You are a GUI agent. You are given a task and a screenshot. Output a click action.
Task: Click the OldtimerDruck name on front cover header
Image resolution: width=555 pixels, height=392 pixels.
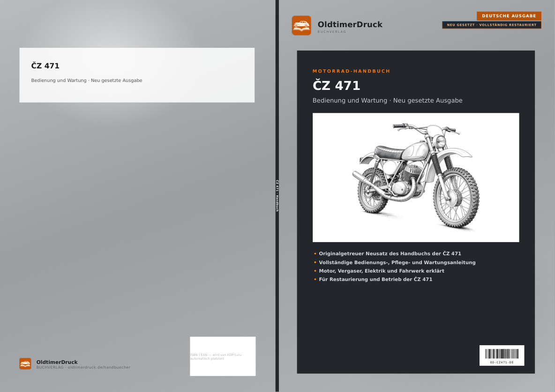pyautogui.click(x=350, y=24)
